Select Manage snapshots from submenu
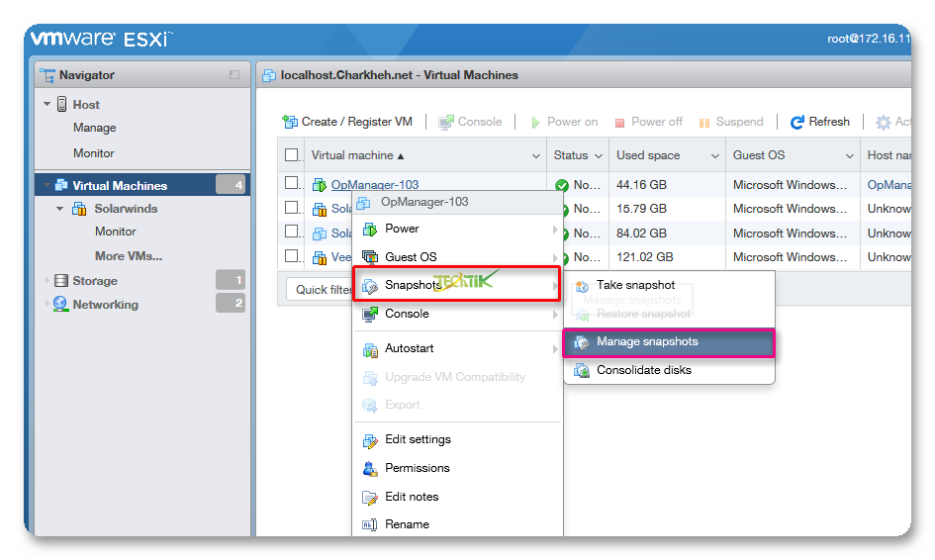935x560 pixels. (x=669, y=342)
